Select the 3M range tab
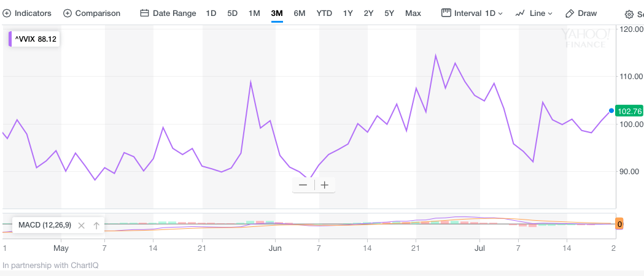The image size is (644, 276). 277,13
